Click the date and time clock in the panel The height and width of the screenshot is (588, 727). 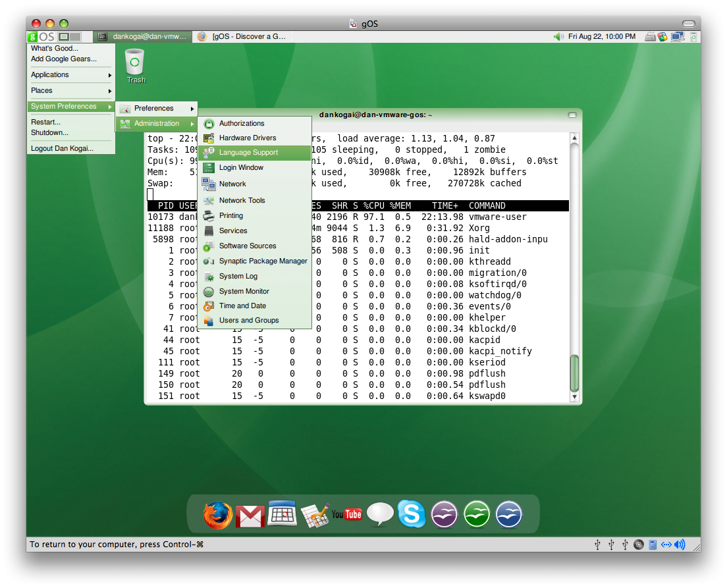601,37
